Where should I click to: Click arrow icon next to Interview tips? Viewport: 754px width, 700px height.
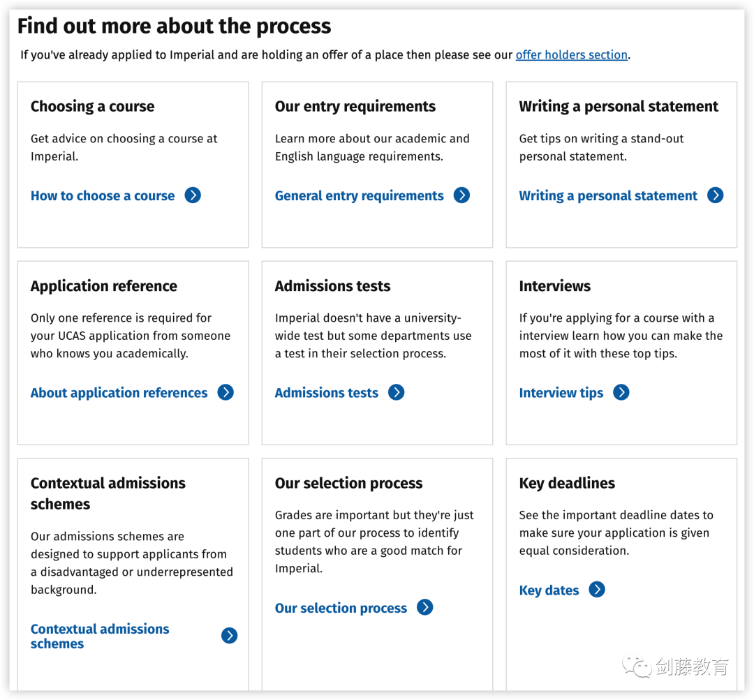(x=621, y=392)
